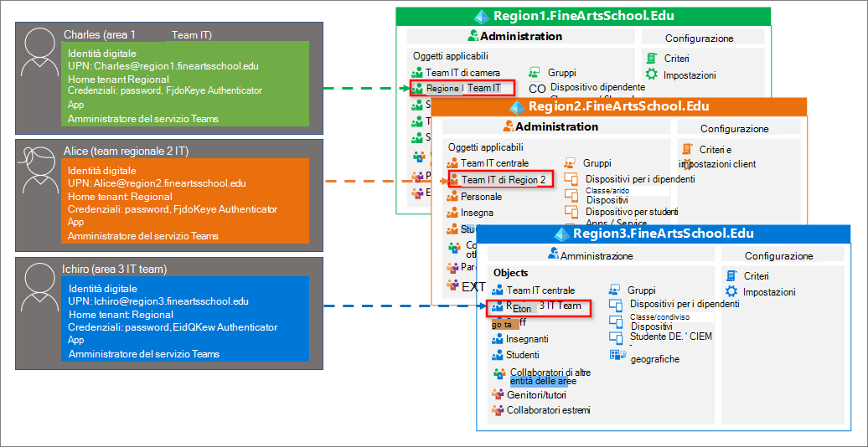The width and height of the screenshot is (868, 447).
Task: Click the pyramid icon beside Region2.FineArtsSchool.Edu
Action: click(518, 105)
